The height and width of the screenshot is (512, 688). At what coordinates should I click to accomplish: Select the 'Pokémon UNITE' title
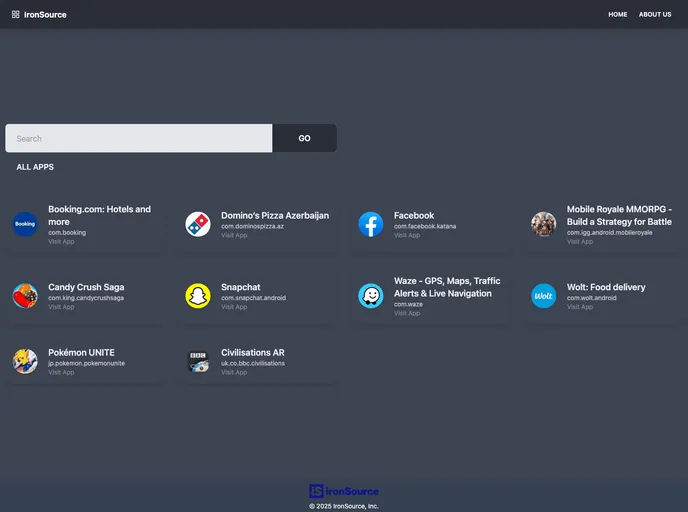(x=81, y=352)
